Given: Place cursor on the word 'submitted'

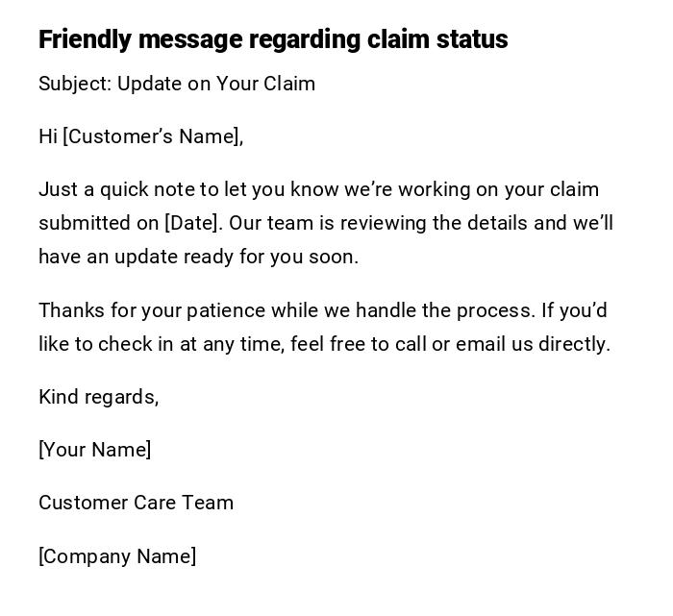Looking at the screenshot, I should click(85, 223).
